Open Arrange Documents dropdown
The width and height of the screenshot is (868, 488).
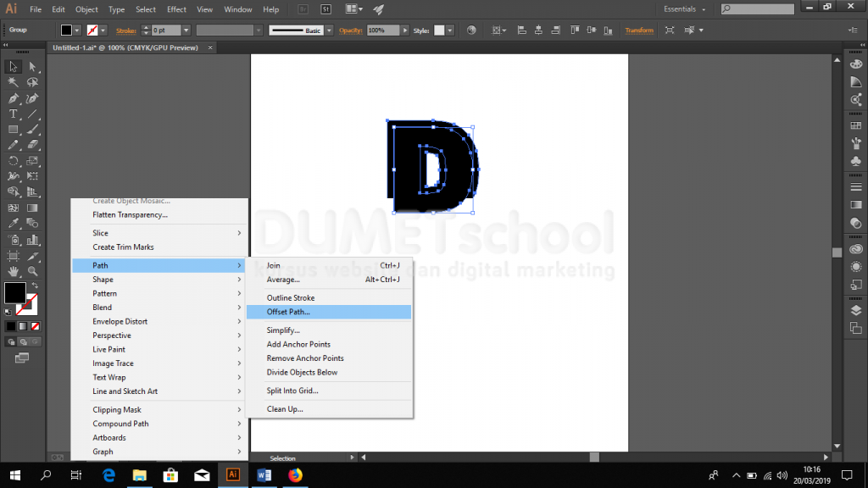pos(354,9)
